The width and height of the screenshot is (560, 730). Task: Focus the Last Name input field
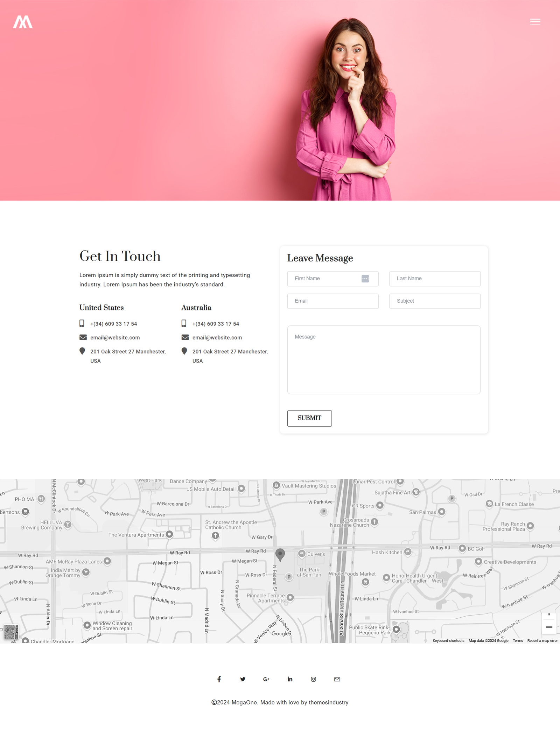pyautogui.click(x=435, y=279)
